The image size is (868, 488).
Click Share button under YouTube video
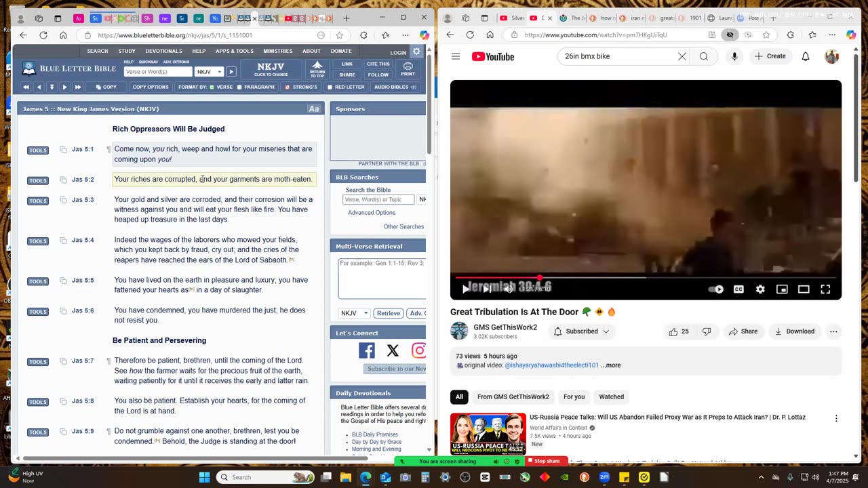click(x=743, y=331)
